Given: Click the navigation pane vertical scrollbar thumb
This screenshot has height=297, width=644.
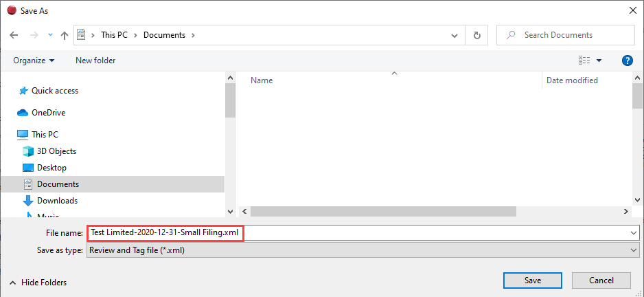Looking at the screenshot, I should click(x=231, y=100).
